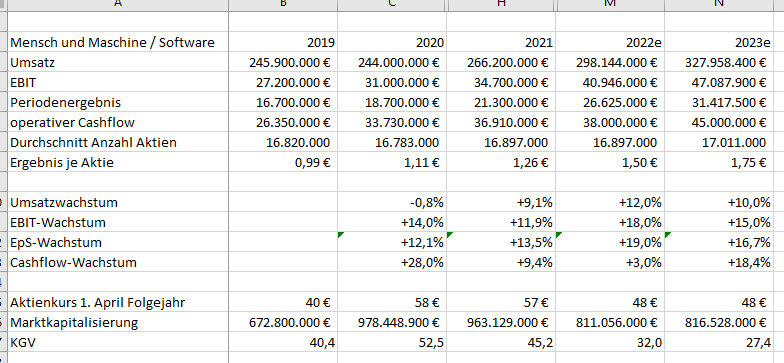Viewport: 784px width, 363px height.
Task: Select the Cashflow-Wachstum +28,0% cell
Action: (x=392, y=262)
